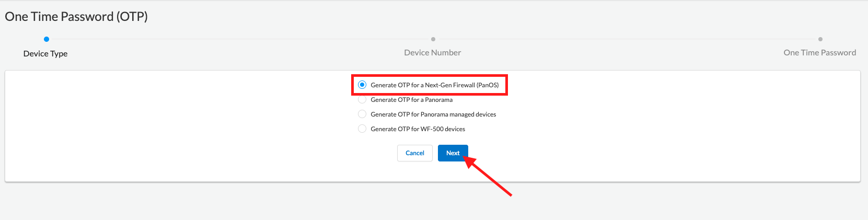
Task: Click progress line between Device Type and Device Number
Action: coord(240,39)
